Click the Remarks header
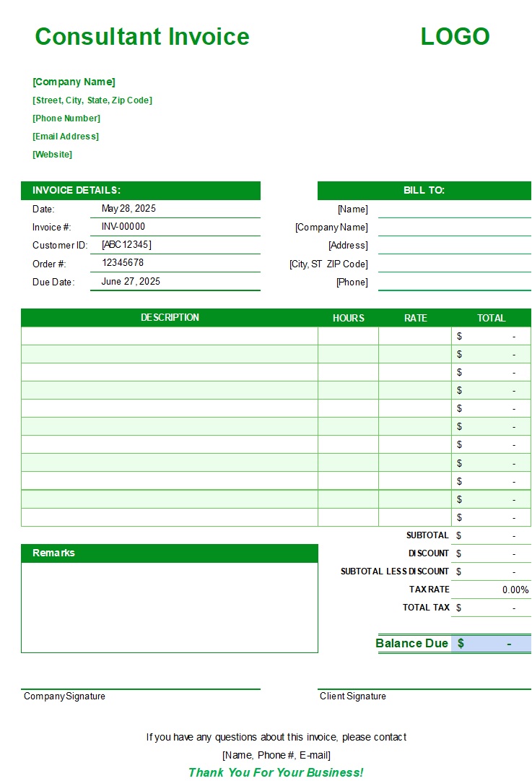This screenshot has height=781, width=532. click(x=169, y=553)
